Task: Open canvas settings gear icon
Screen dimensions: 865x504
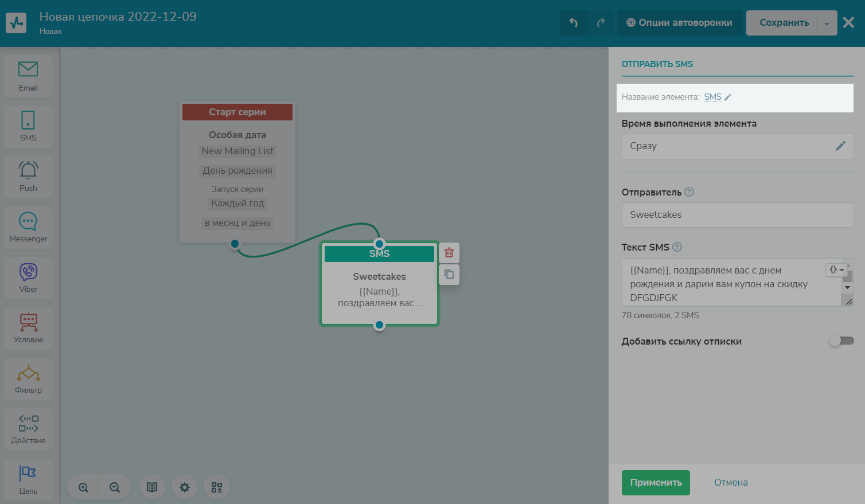Action: [184, 487]
